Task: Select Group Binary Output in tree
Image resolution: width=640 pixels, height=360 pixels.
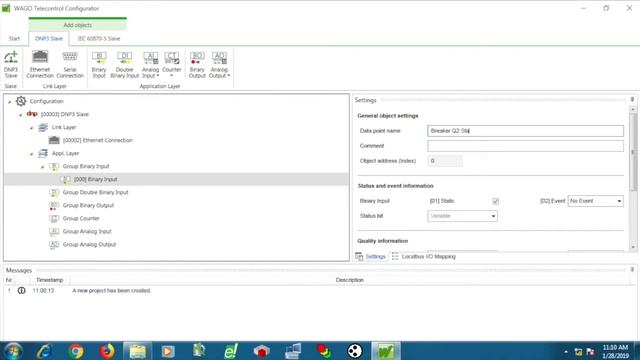Action: point(88,205)
